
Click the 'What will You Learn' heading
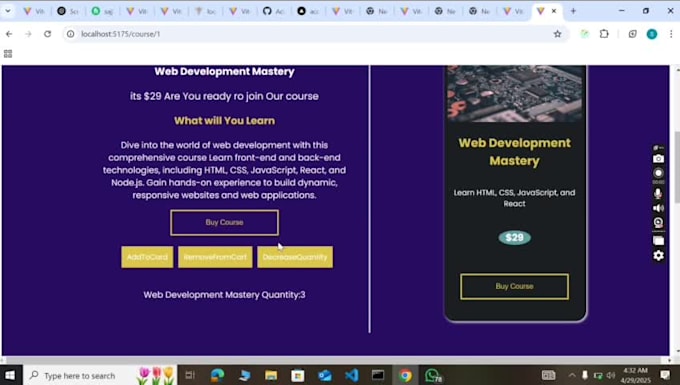224,121
